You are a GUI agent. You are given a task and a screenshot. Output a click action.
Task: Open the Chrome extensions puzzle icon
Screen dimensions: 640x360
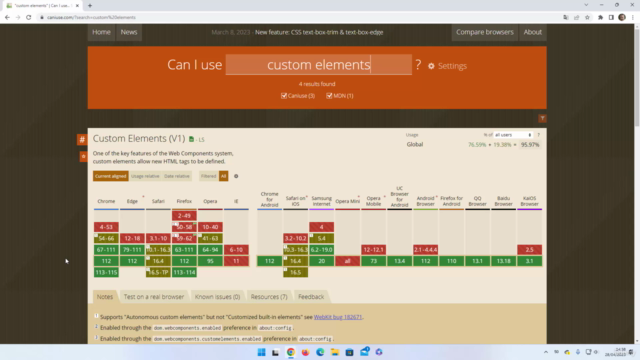[x=600, y=18]
